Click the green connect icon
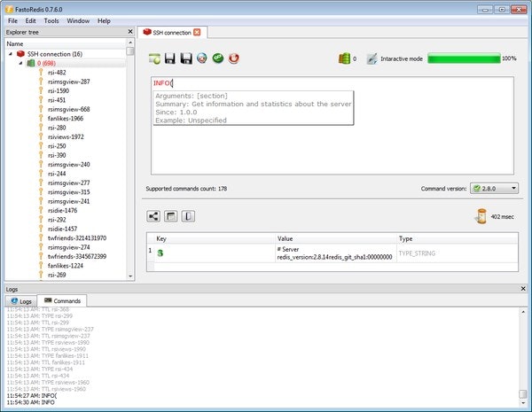 click(218, 58)
